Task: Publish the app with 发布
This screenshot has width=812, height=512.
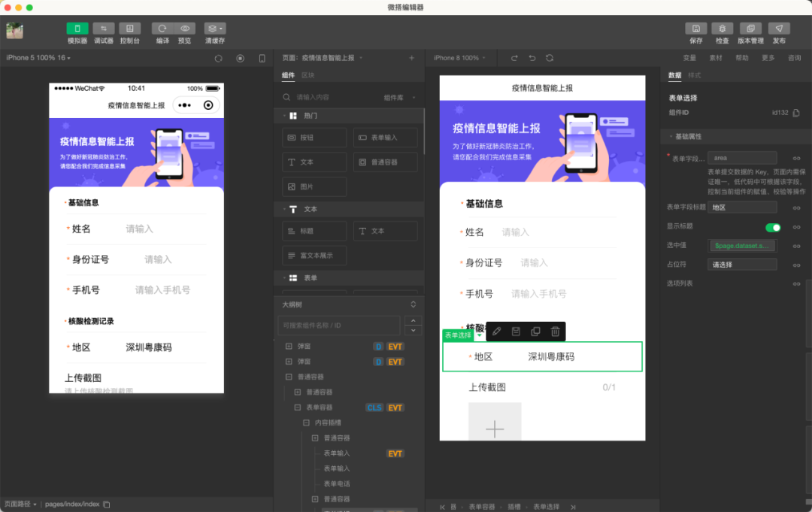Action: click(x=779, y=29)
